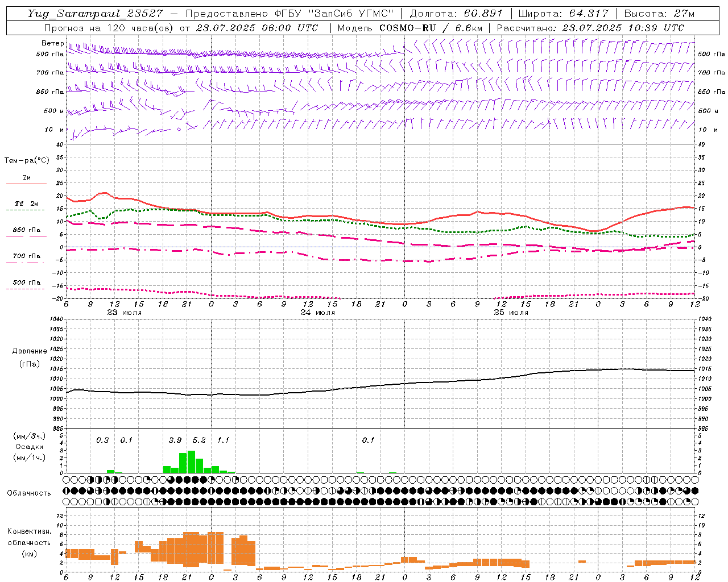Click the 25 июля date label
The image size is (728, 582).
511,313
